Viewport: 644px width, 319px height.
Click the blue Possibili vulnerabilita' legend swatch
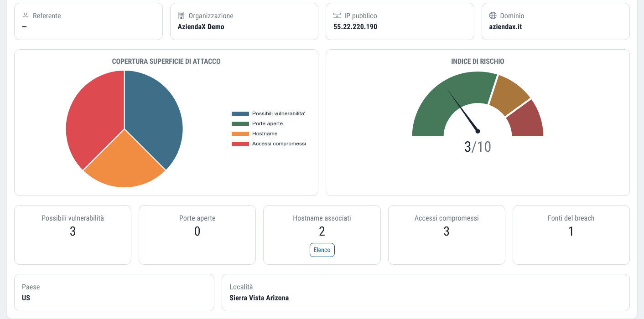coord(240,114)
